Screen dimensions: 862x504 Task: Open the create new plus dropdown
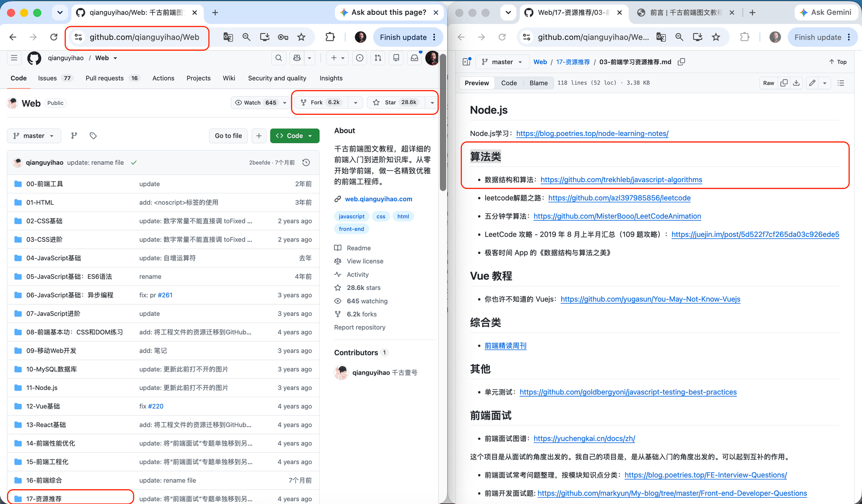pyautogui.click(x=338, y=58)
